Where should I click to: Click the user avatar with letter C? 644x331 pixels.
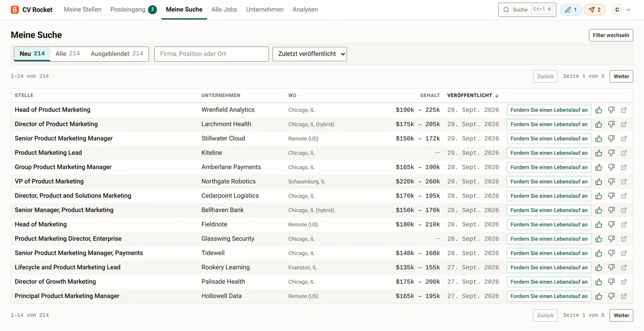click(x=617, y=10)
